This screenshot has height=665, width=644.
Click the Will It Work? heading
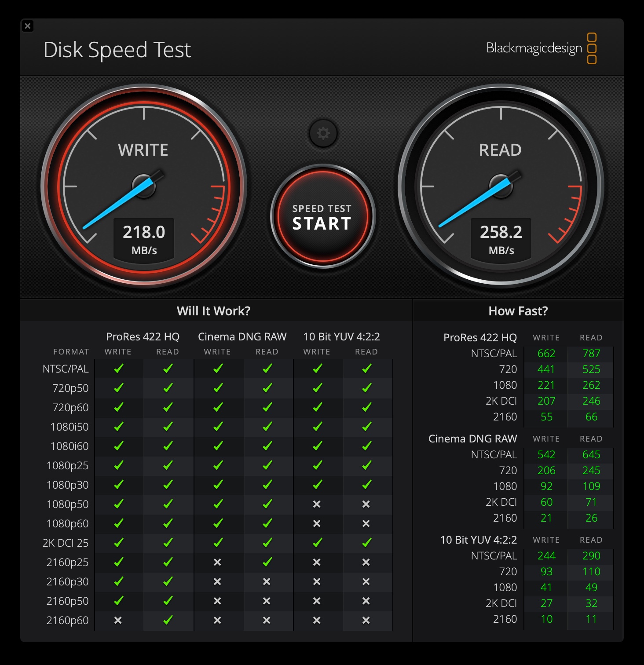[x=213, y=311]
